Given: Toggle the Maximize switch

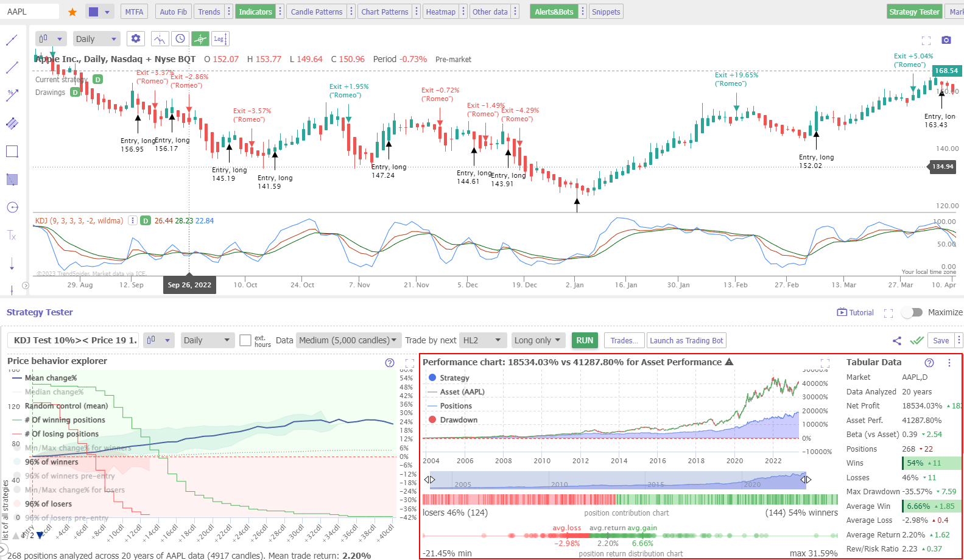Looking at the screenshot, I should (912, 312).
